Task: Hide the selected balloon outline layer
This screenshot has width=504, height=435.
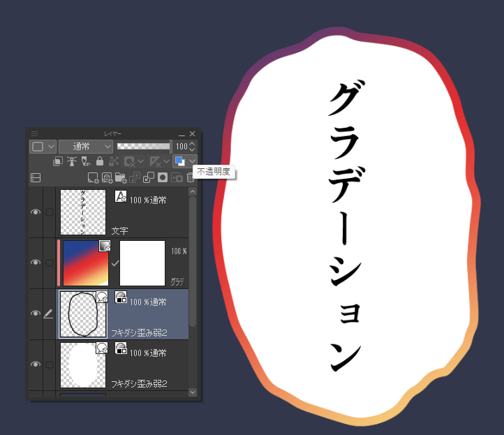Action: (x=36, y=313)
